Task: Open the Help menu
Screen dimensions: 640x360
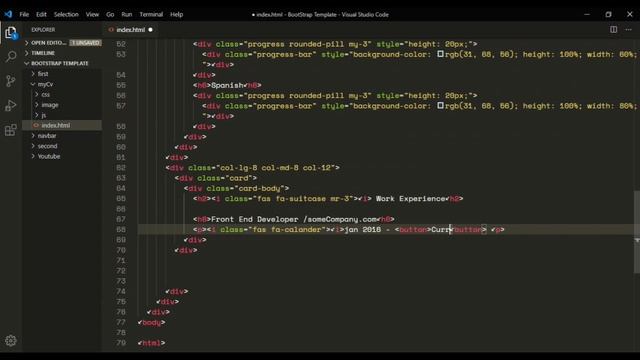Action: 176,14
